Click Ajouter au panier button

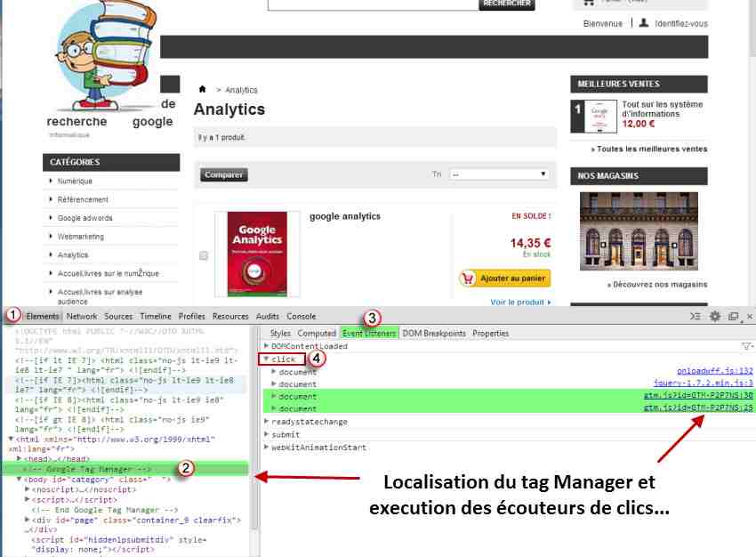tap(505, 278)
